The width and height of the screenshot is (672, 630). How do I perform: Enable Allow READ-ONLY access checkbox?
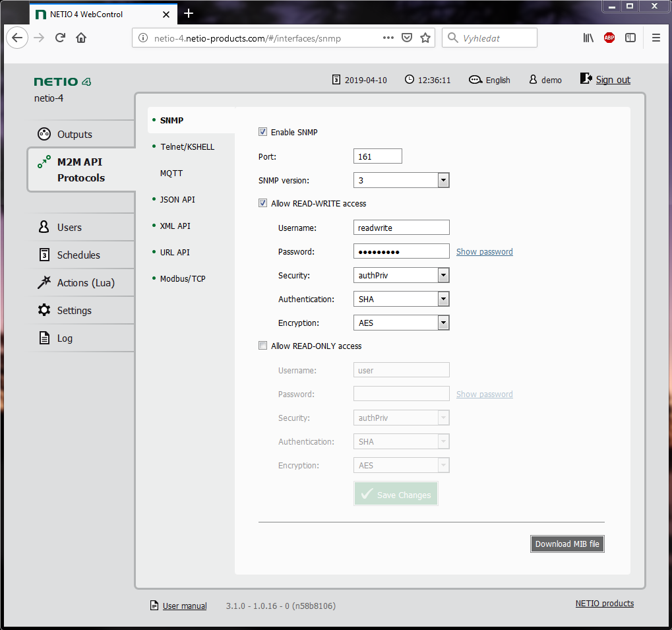pos(262,346)
